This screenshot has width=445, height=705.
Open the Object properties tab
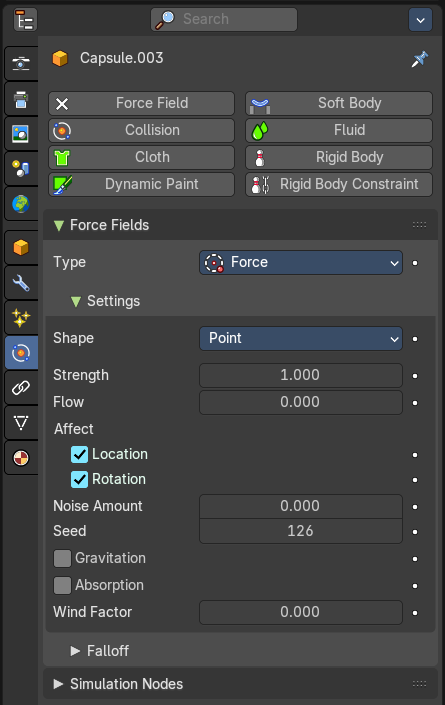click(21, 247)
